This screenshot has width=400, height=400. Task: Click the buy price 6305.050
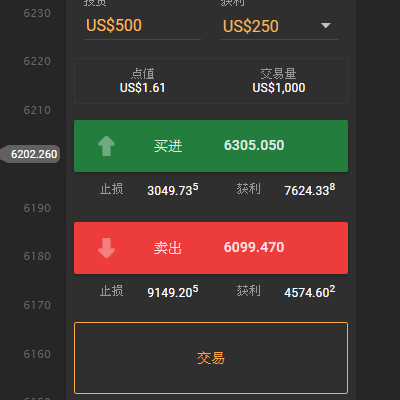254,145
